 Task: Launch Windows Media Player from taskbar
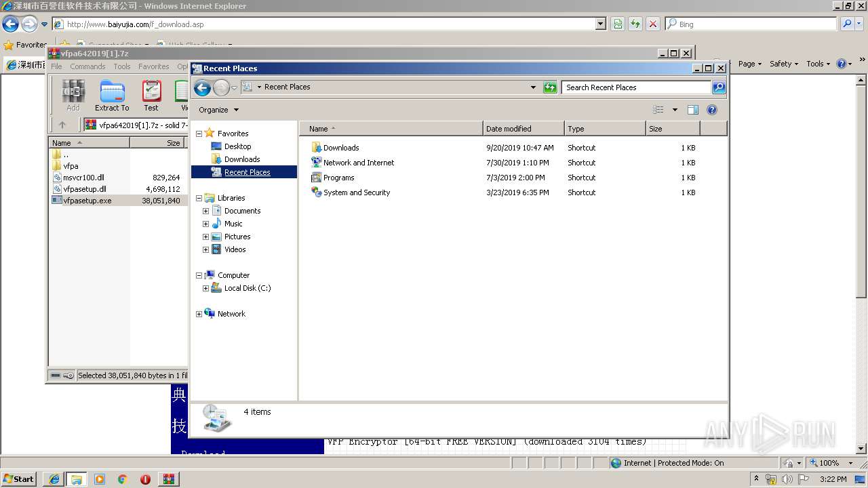coord(100,479)
